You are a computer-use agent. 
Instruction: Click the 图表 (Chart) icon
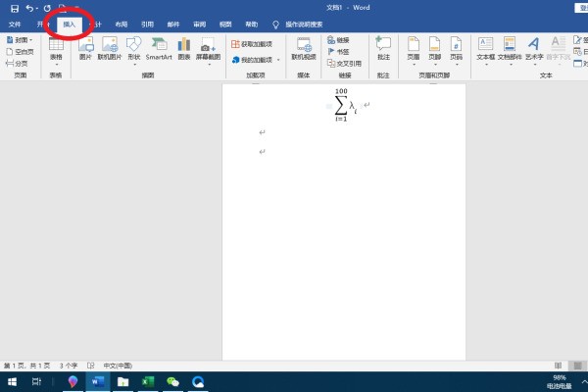[x=185, y=49]
